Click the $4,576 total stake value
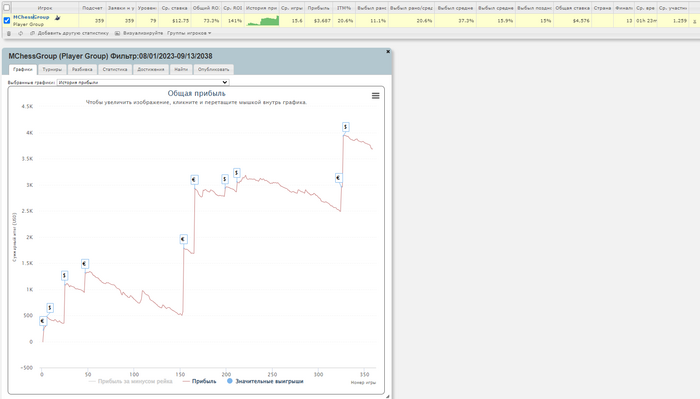700x399 pixels. coord(581,21)
